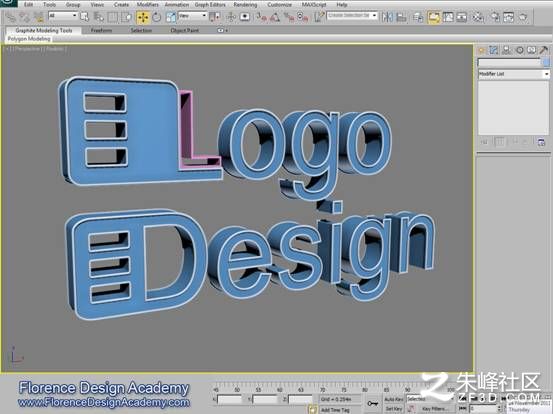The width and height of the screenshot is (553, 414).
Task: Click the Key Filters button
Action: click(433, 409)
